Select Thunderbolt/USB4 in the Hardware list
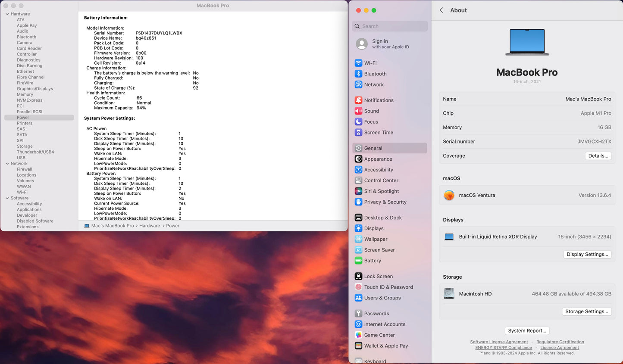 tap(35, 152)
